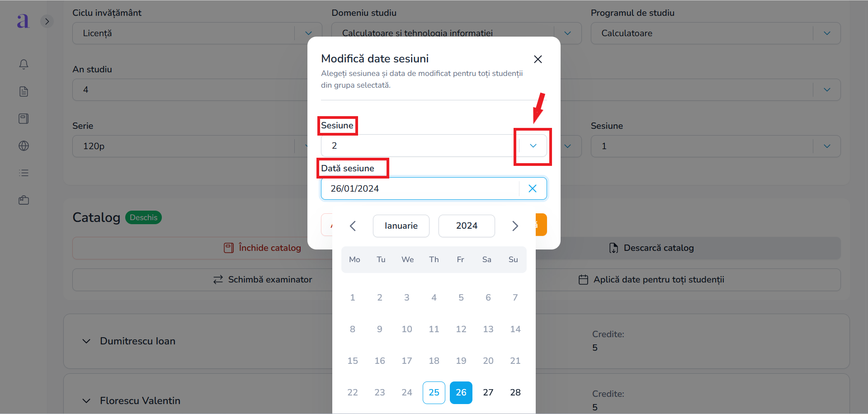Open the list icon in sidebar
The height and width of the screenshot is (414, 868).
click(x=24, y=173)
